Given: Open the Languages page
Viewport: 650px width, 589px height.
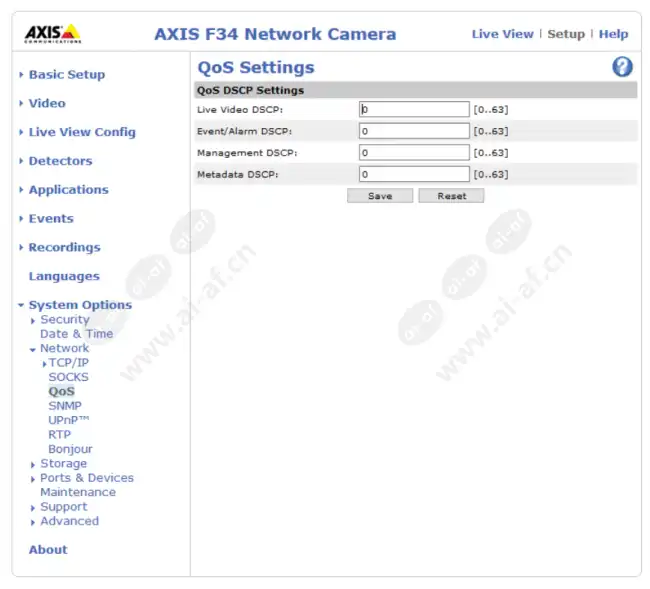Looking at the screenshot, I should pos(64,276).
